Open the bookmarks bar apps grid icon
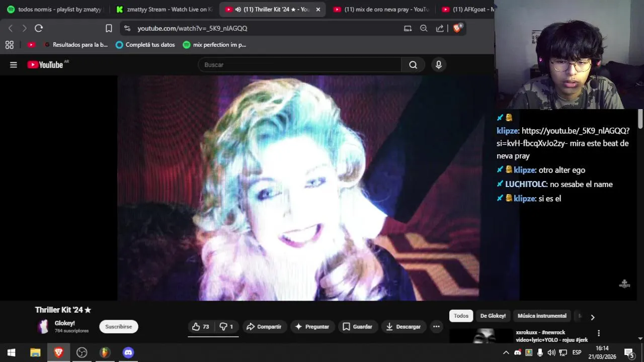 click(10, 45)
